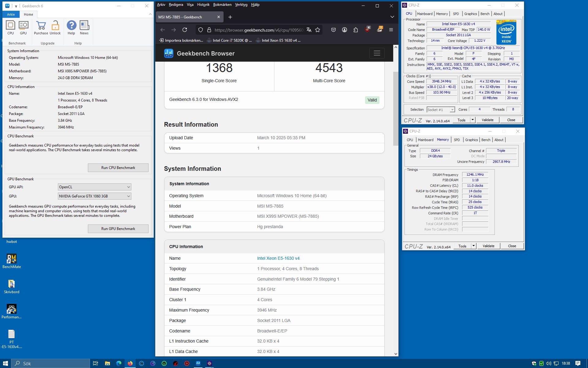
Task: Select the Home ribbon tab in Geekbench 6
Action: [x=28, y=14]
